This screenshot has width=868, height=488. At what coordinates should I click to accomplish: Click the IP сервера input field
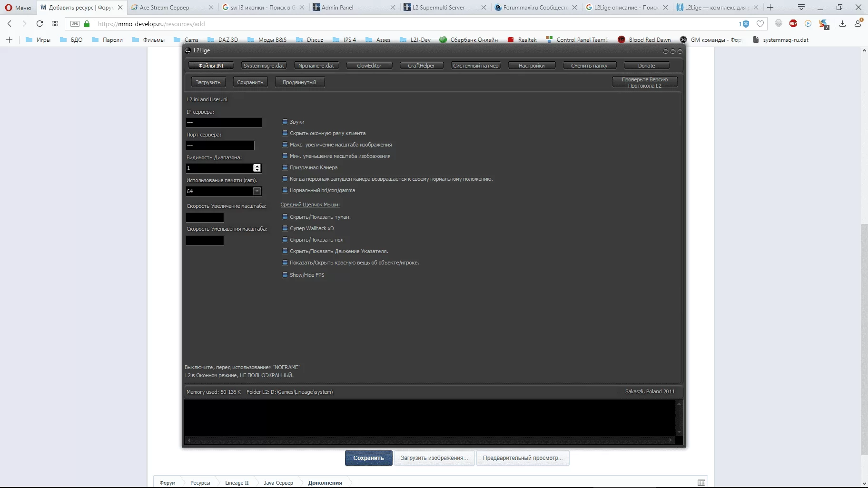coord(224,123)
